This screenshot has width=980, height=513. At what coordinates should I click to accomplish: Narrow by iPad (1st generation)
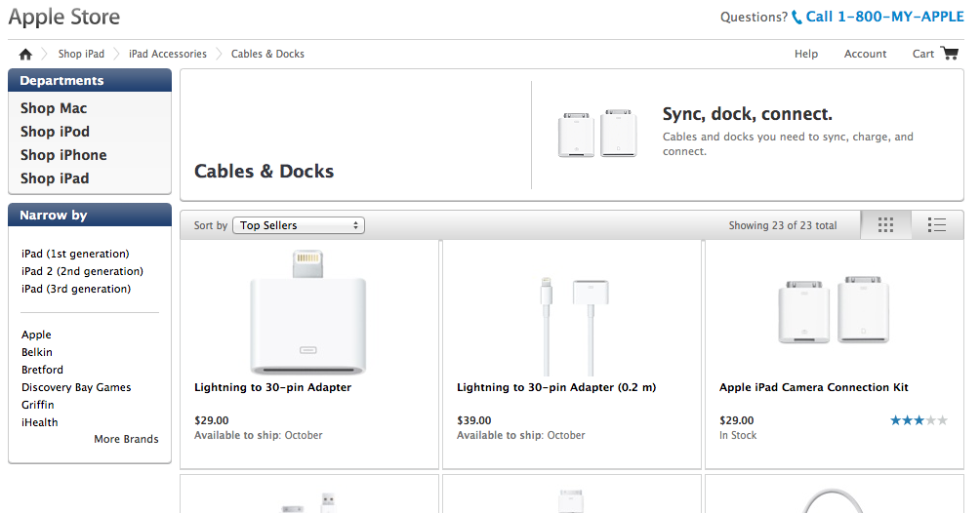[75, 254]
